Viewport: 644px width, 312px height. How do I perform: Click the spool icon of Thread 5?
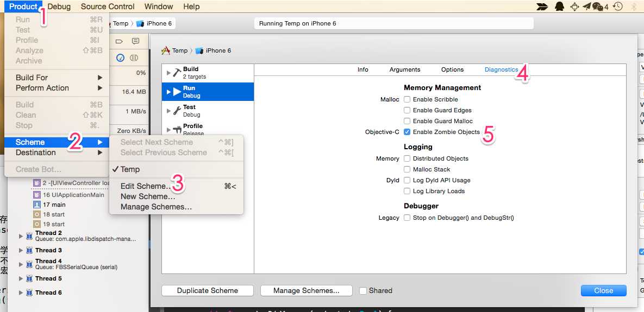[x=29, y=278]
